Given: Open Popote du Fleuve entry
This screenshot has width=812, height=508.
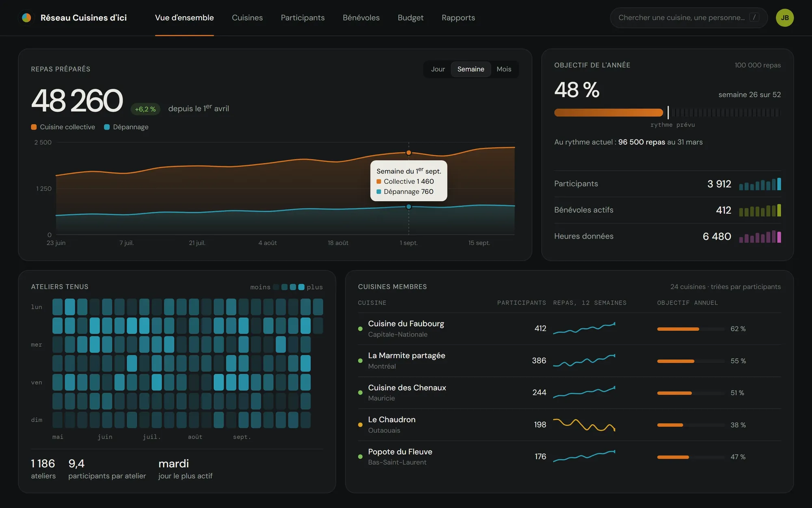Looking at the screenshot, I should [x=569, y=457].
